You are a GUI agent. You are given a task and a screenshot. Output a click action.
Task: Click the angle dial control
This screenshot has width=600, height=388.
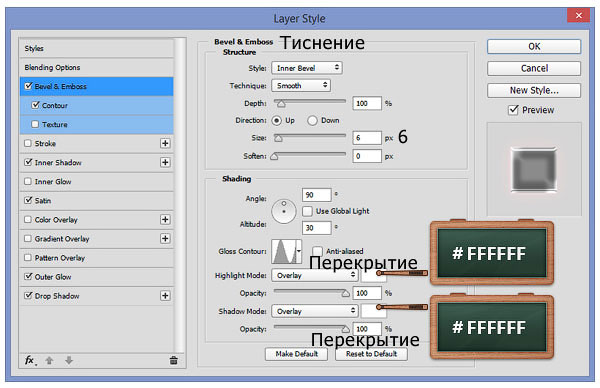(x=284, y=211)
